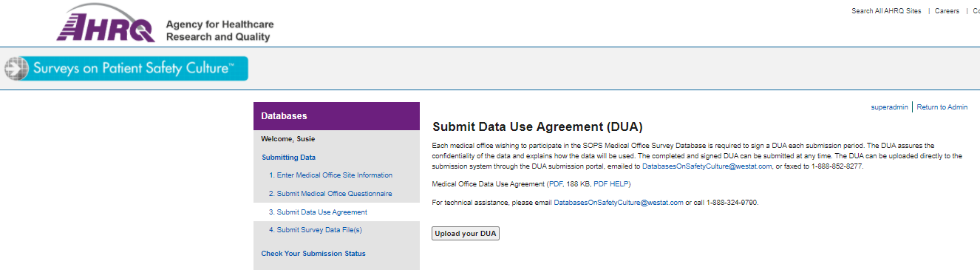Go to Submit Medical Office Questionnaire
The width and height of the screenshot is (980, 270).
coord(330,194)
